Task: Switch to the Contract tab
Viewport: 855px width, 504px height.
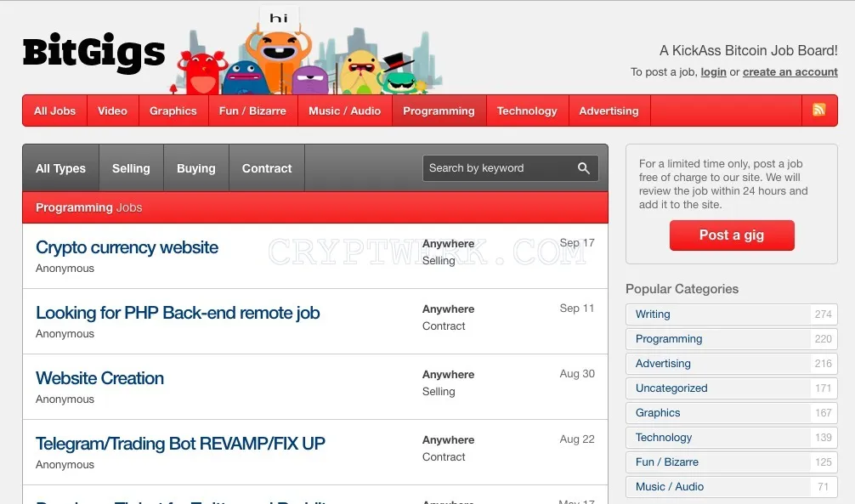Action: [267, 168]
